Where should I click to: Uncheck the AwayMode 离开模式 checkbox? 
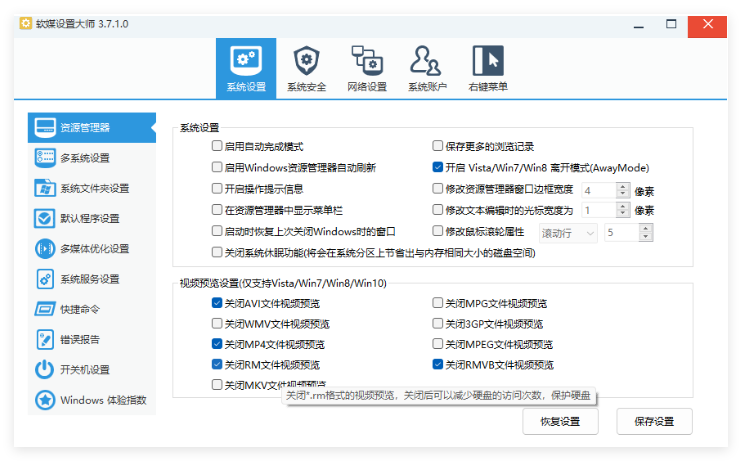(438, 167)
